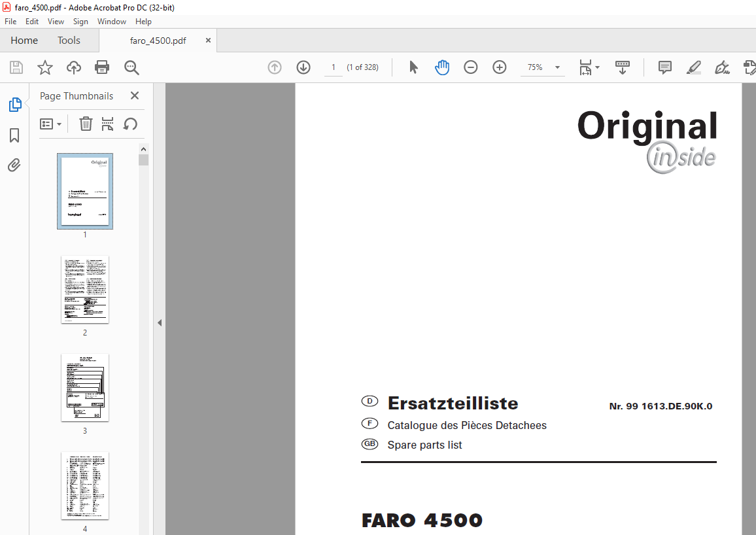
Task: Switch to the Home tab
Action: [x=24, y=41]
